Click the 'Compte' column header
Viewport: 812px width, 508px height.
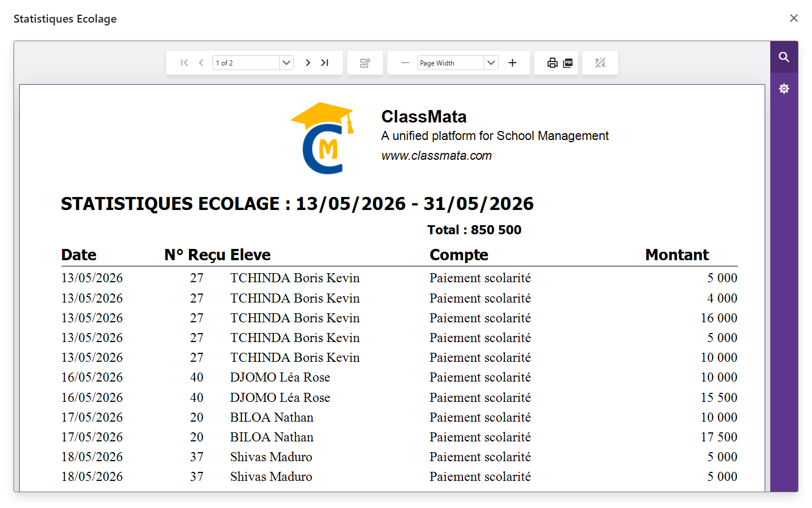click(459, 255)
